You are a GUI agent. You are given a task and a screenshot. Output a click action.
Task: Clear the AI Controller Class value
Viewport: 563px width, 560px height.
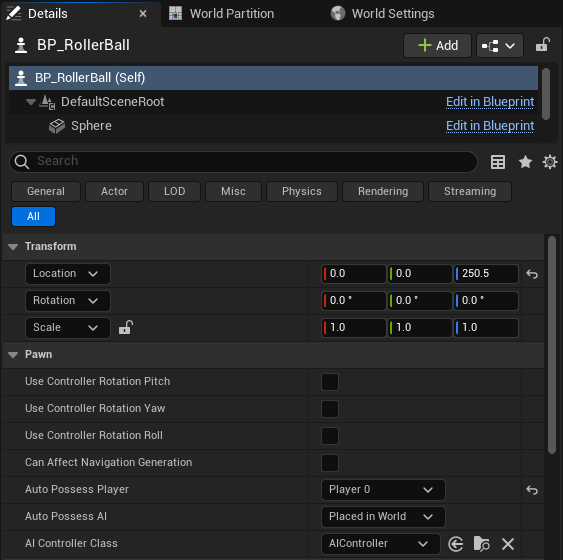point(508,544)
